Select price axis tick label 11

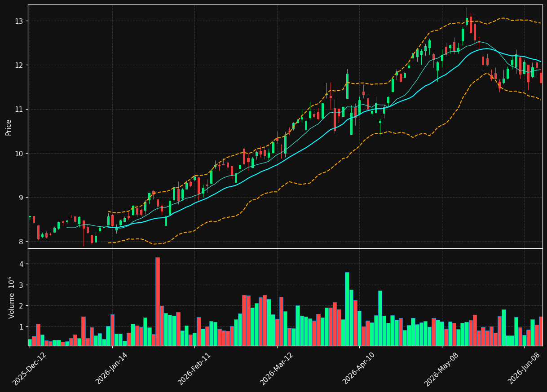click(20, 109)
